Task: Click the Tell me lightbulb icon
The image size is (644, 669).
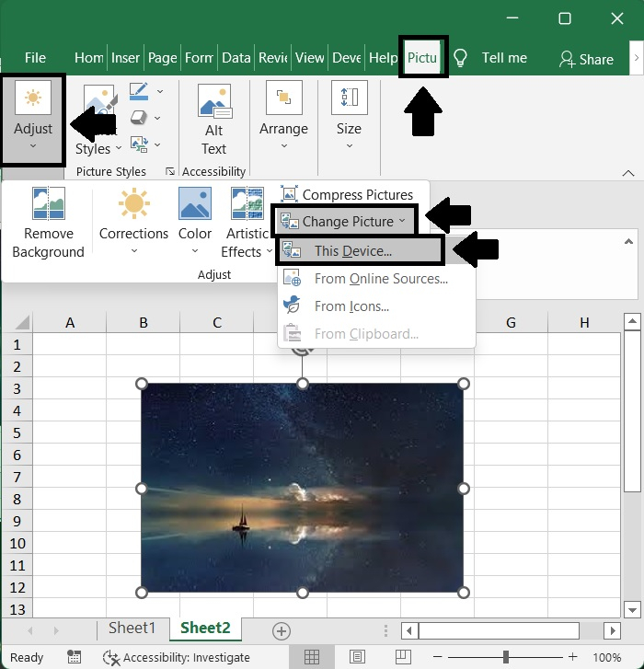Action: (x=460, y=58)
